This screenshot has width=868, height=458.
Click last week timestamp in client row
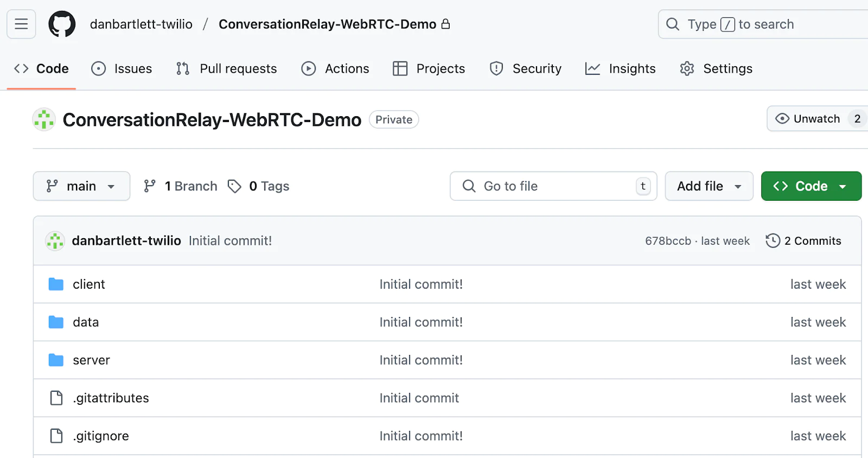point(818,284)
